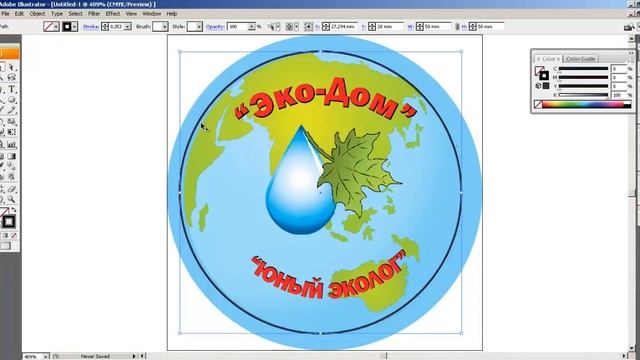Adjust the stroke weight stepper
Screen dimensions: 640x360
pyautogui.click(x=105, y=27)
